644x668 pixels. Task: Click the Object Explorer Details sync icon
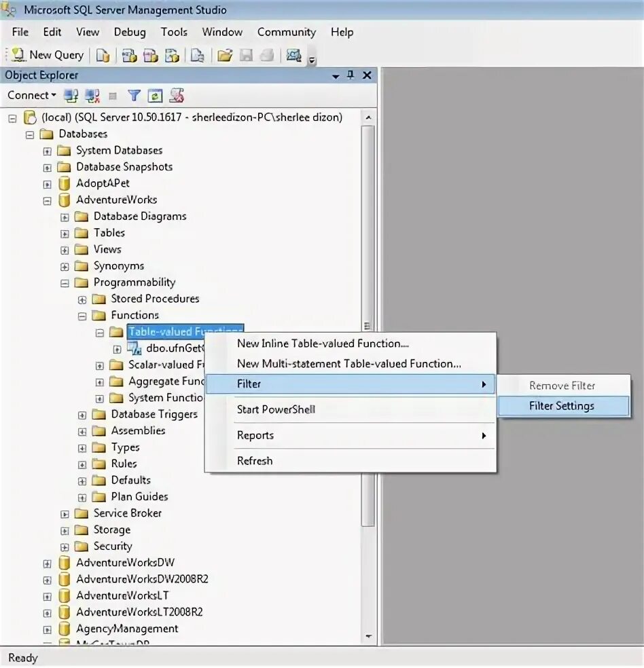(x=177, y=96)
